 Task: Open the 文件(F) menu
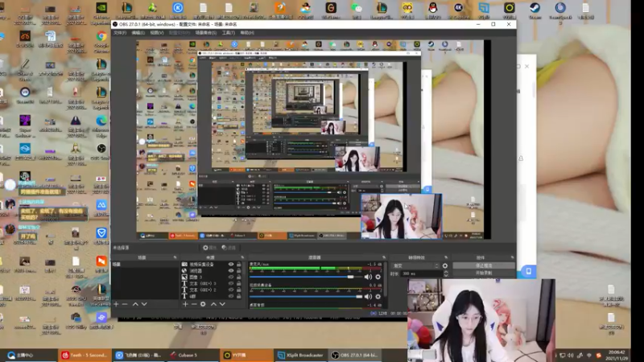click(120, 33)
